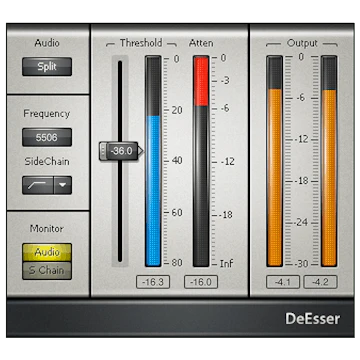Click the SideChain label
This screenshot has width=360, height=360.
[x=47, y=162]
